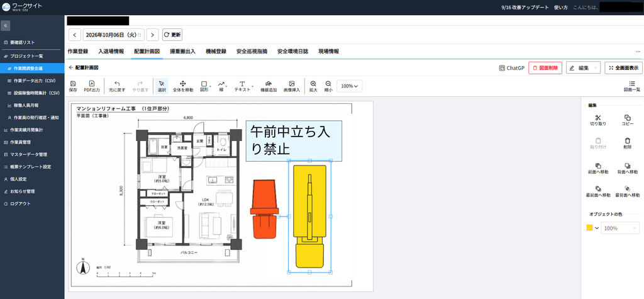
Task: Go to the previous day arrow
Action: pos(74,35)
